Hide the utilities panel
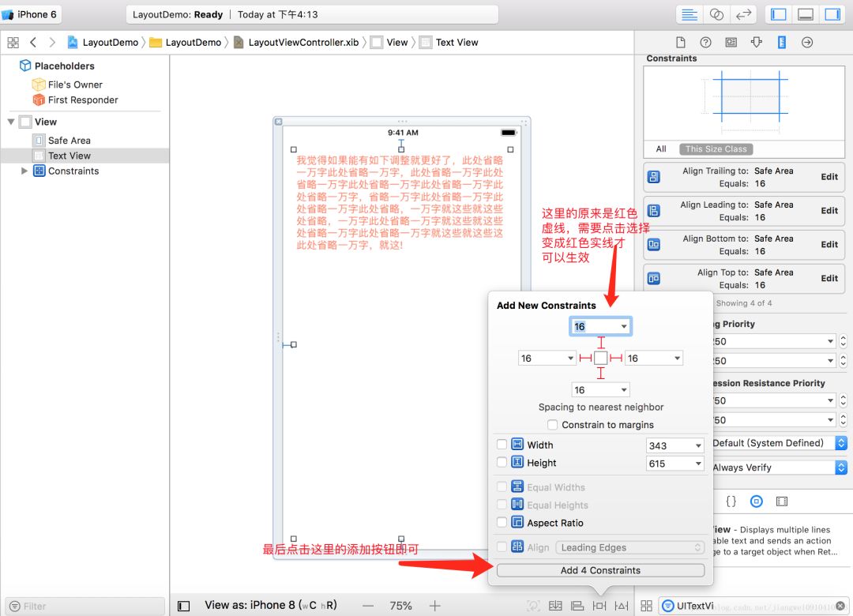 [x=832, y=15]
